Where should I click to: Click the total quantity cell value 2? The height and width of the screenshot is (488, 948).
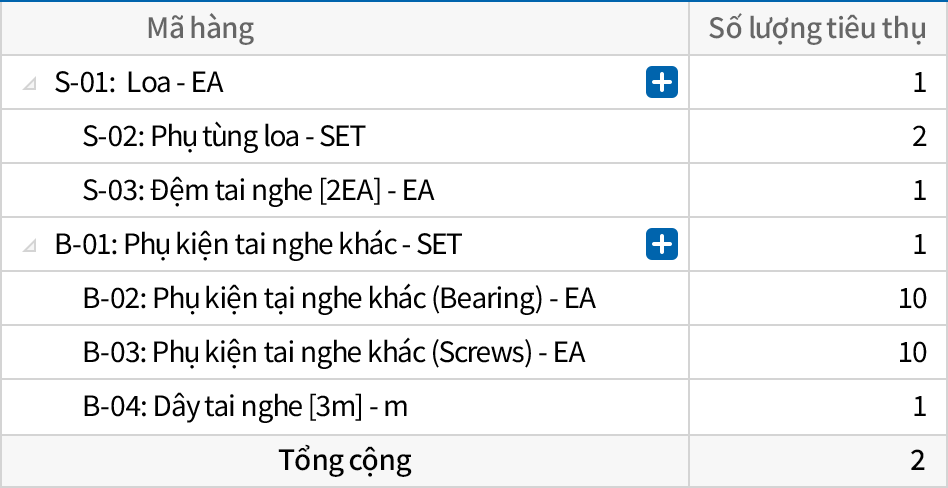pos(918,461)
